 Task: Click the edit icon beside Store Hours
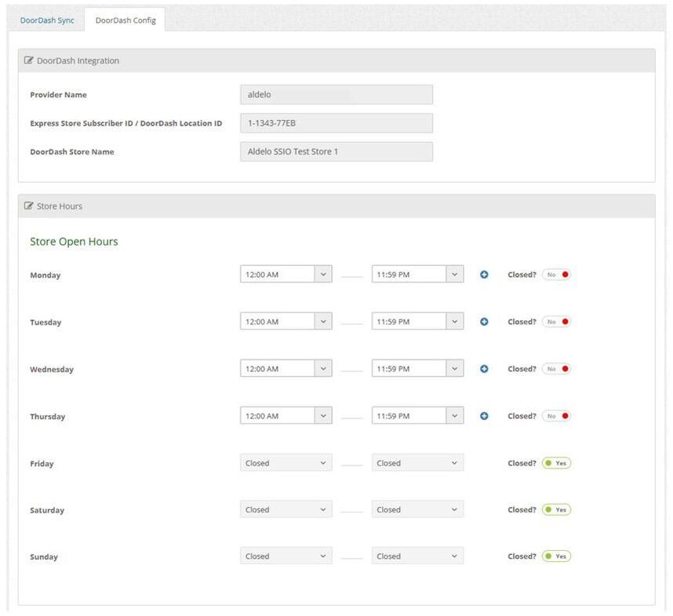[x=28, y=206]
